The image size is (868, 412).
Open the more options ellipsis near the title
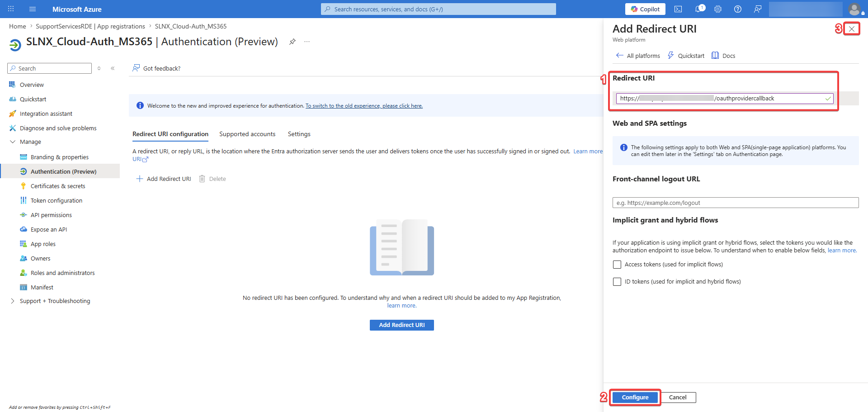click(x=307, y=42)
